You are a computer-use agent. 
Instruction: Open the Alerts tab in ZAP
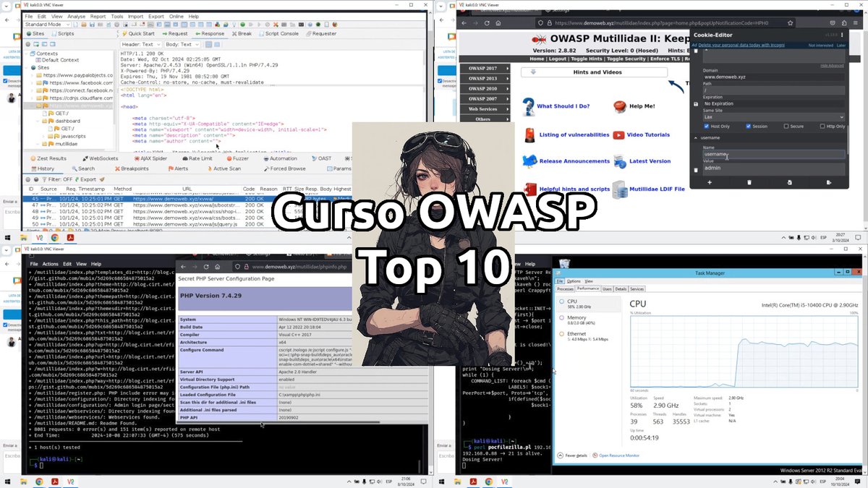pos(176,168)
